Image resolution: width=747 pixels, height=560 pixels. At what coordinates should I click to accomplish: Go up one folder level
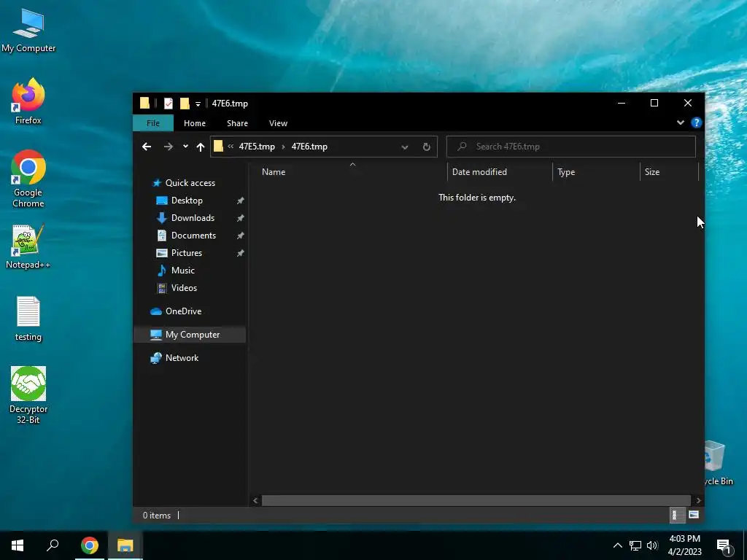tap(201, 147)
